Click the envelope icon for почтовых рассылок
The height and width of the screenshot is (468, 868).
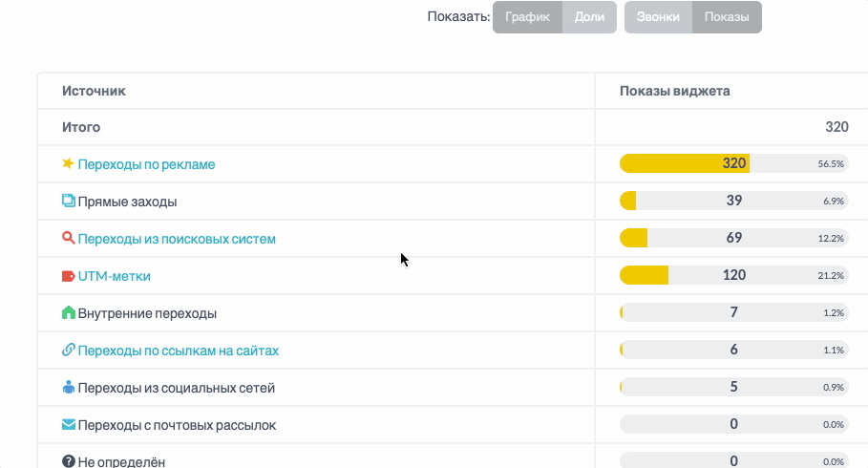[68, 425]
